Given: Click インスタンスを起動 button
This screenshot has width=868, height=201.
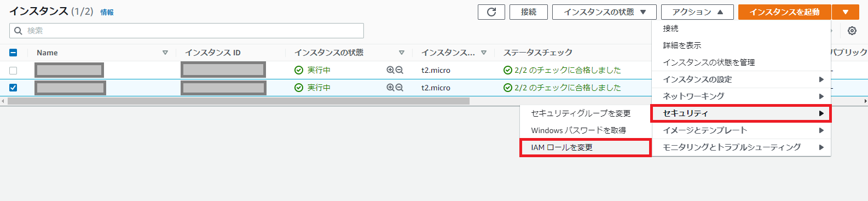Looking at the screenshot, I should tap(784, 12).
